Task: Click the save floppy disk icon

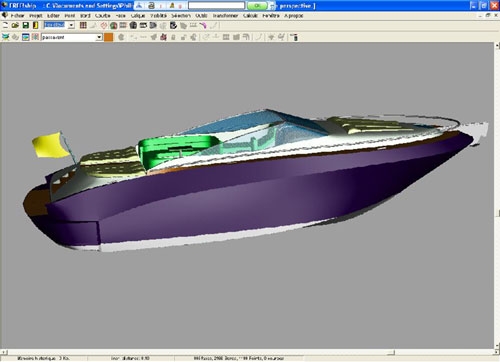Action: (26, 25)
